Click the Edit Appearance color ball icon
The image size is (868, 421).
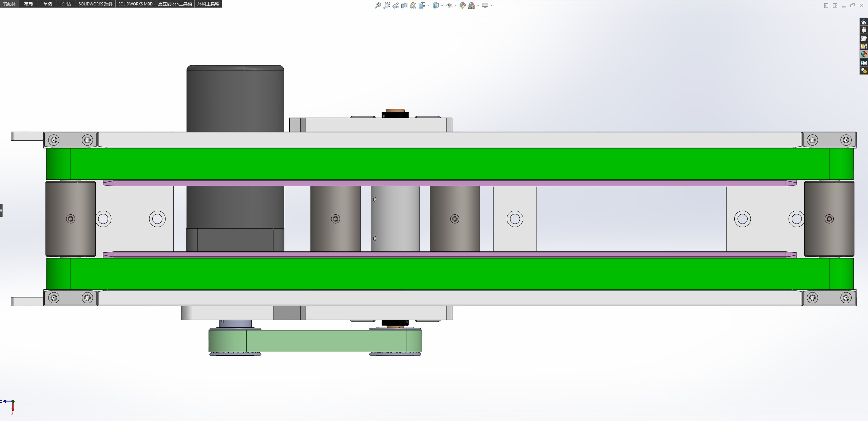pos(462,5)
